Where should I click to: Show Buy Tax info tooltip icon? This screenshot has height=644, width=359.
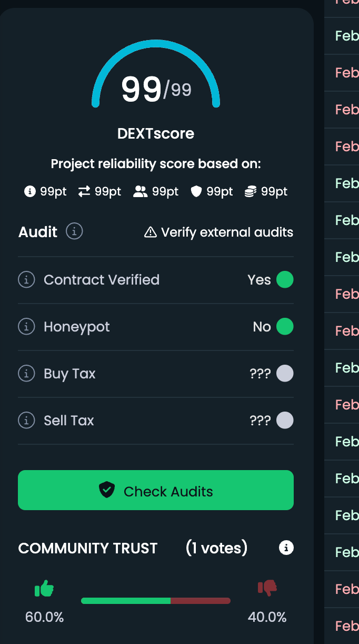tap(26, 374)
